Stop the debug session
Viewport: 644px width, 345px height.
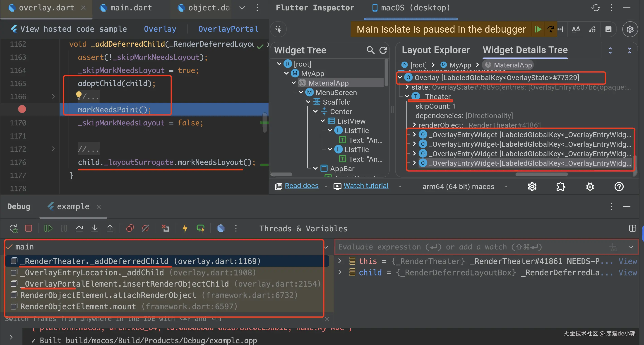coord(29,228)
